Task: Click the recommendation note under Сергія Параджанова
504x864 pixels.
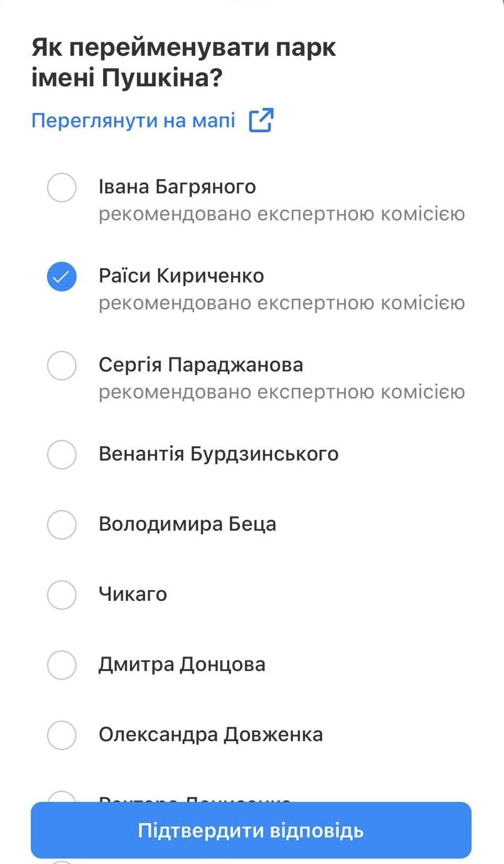Action: tap(282, 392)
